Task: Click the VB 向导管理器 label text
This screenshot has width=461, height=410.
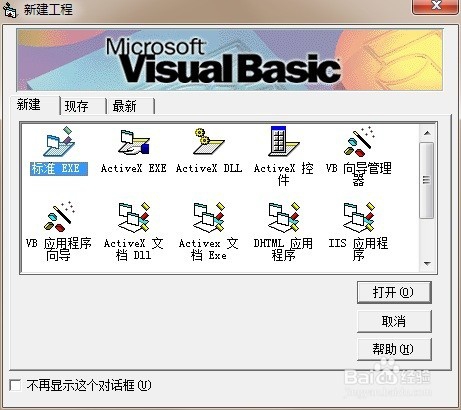Action: click(359, 174)
